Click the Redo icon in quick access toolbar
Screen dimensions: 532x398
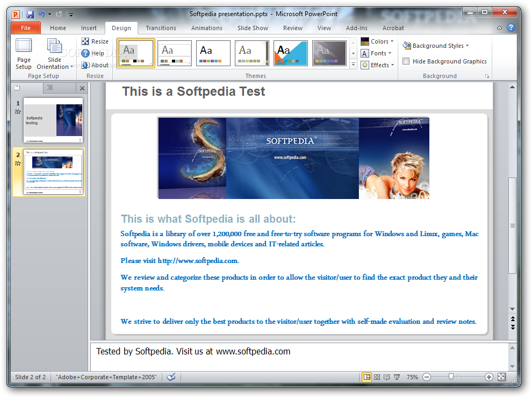point(59,15)
